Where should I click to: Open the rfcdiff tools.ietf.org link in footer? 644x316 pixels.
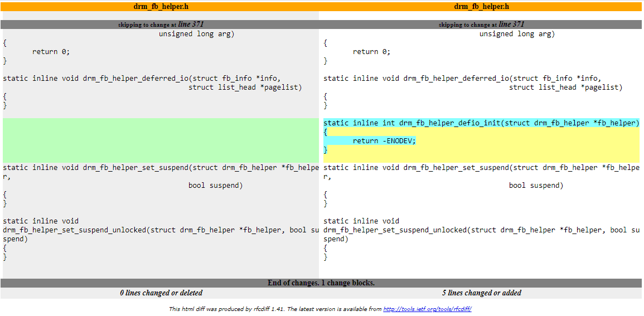coord(431,309)
